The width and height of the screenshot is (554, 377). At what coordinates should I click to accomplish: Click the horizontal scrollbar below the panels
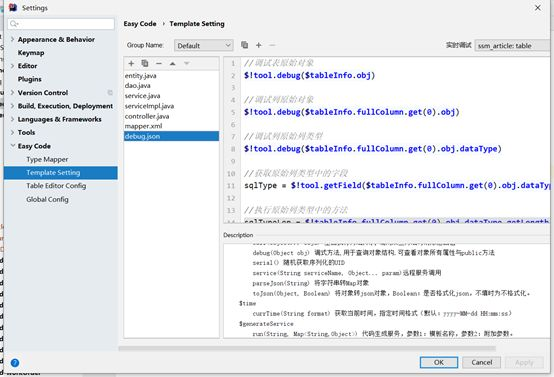[x=307, y=348]
